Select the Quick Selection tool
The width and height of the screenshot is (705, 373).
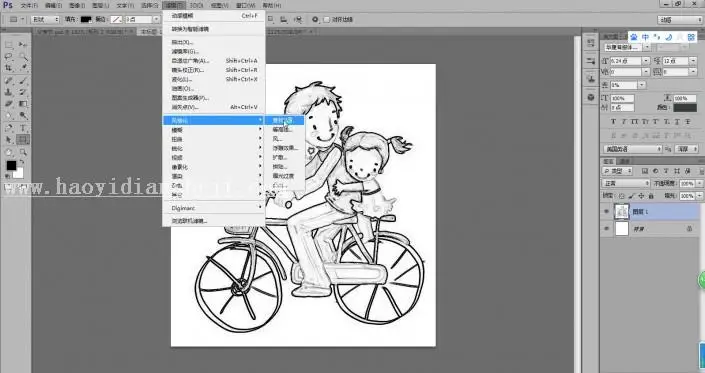[x=23, y=57]
